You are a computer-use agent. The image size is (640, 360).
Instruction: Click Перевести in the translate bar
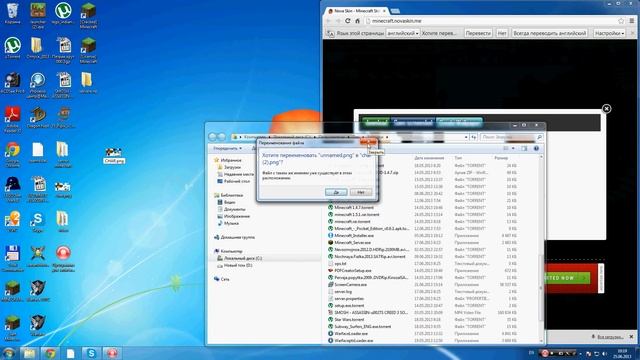pyautogui.click(x=478, y=33)
